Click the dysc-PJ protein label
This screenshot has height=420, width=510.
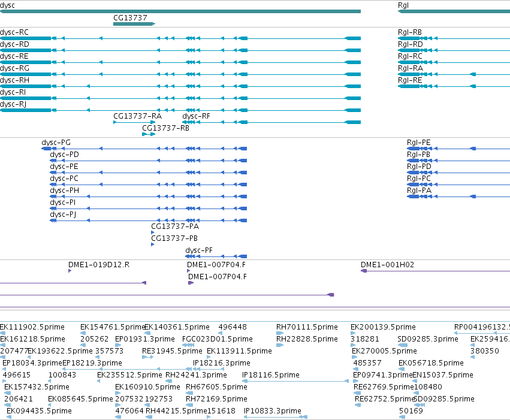(63, 214)
